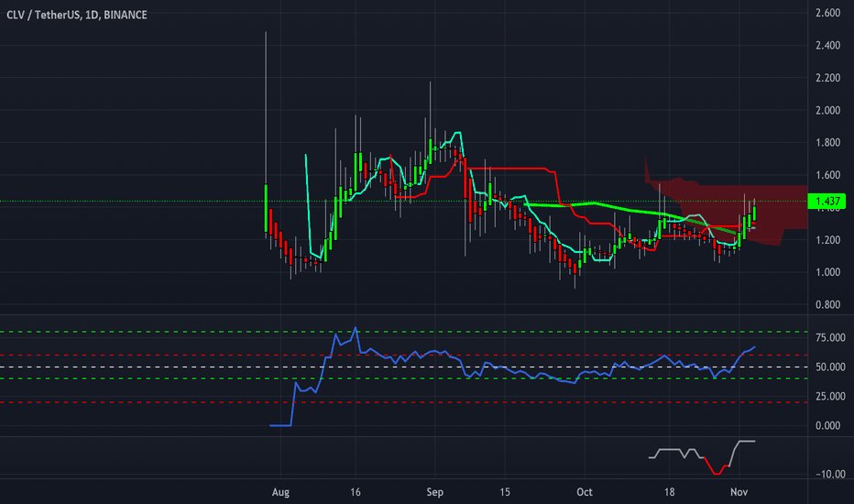Click the 50.000 oscillator axis label
Image resolution: width=854 pixels, height=504 pixels.
pos(830,367)
